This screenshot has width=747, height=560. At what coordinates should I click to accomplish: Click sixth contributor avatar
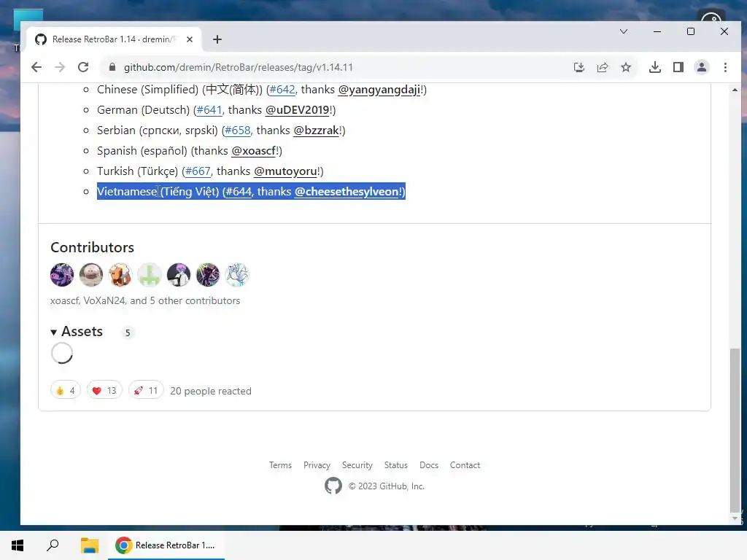[208, 275]
